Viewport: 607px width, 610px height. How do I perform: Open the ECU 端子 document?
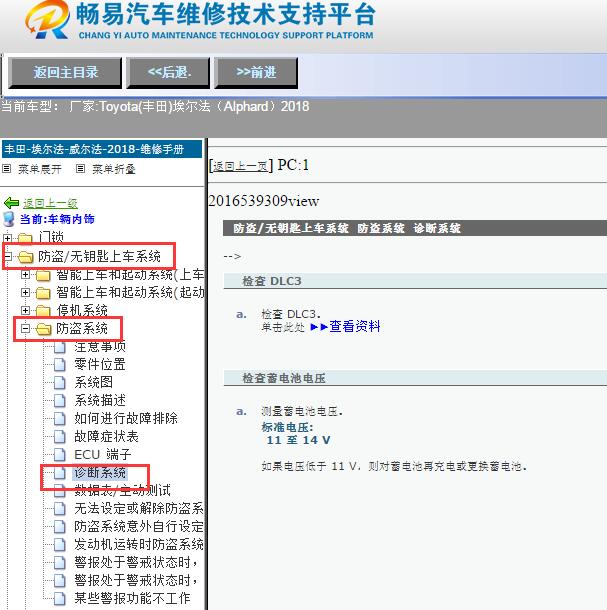(x=103, y=454)
